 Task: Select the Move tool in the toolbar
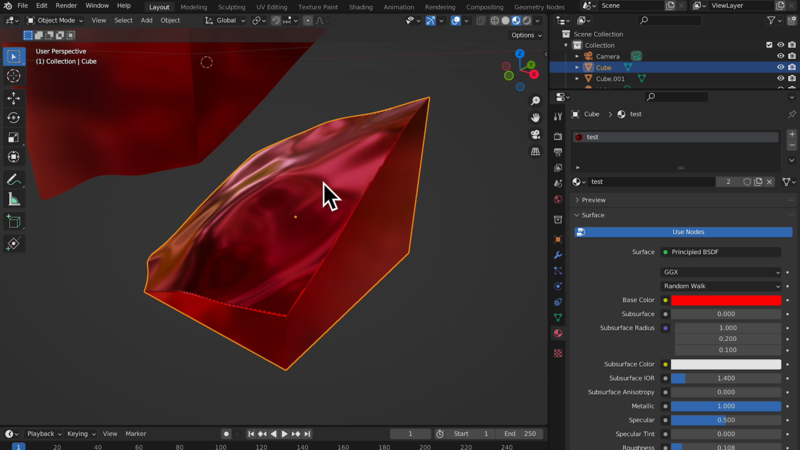(13, 98)
